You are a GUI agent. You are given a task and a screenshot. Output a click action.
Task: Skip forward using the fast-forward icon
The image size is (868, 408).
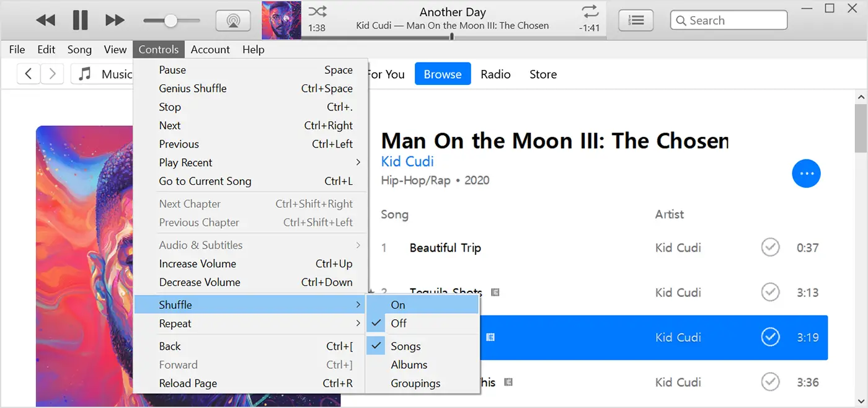[115, 19]
